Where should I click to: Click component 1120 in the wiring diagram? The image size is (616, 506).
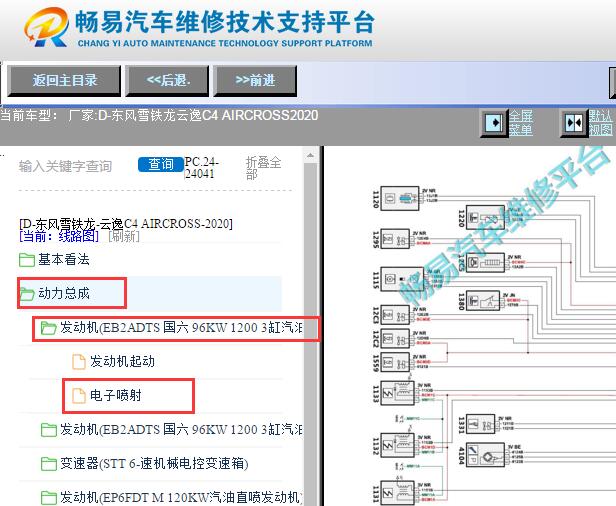point(400,199)
